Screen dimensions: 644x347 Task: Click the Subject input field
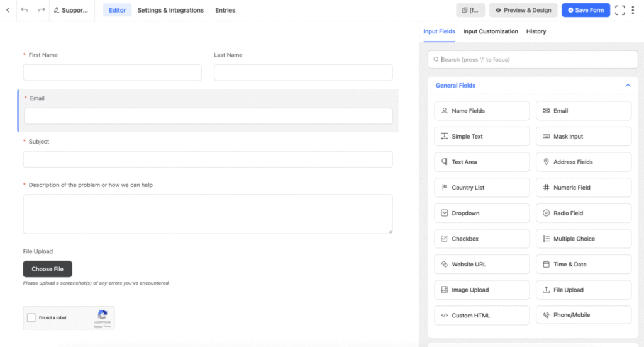click(208, 159)
